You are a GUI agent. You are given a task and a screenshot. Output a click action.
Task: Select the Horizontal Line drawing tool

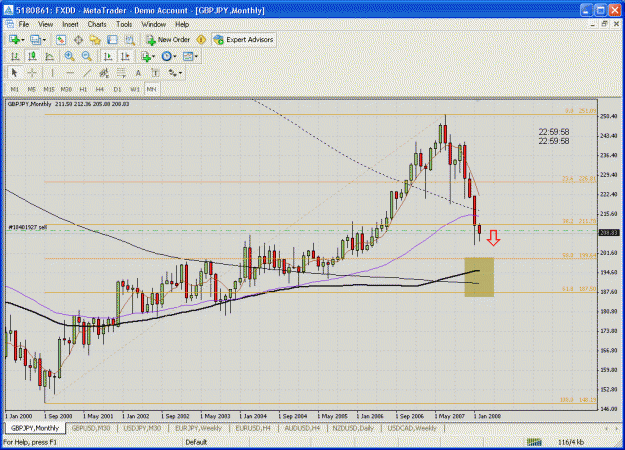coord(70,73)
